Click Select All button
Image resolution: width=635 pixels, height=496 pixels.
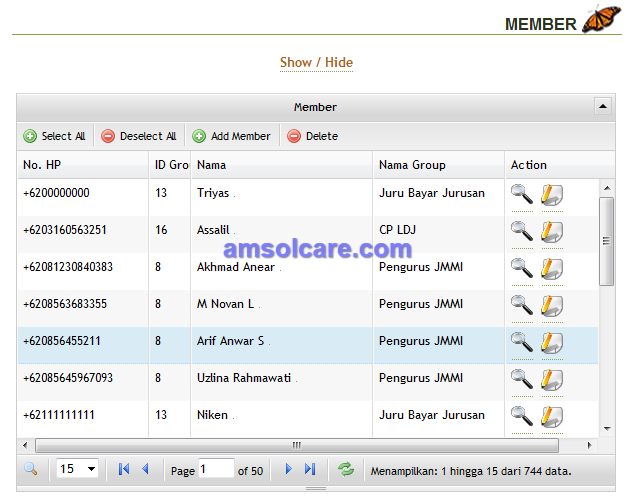click(x=55, y=136)
